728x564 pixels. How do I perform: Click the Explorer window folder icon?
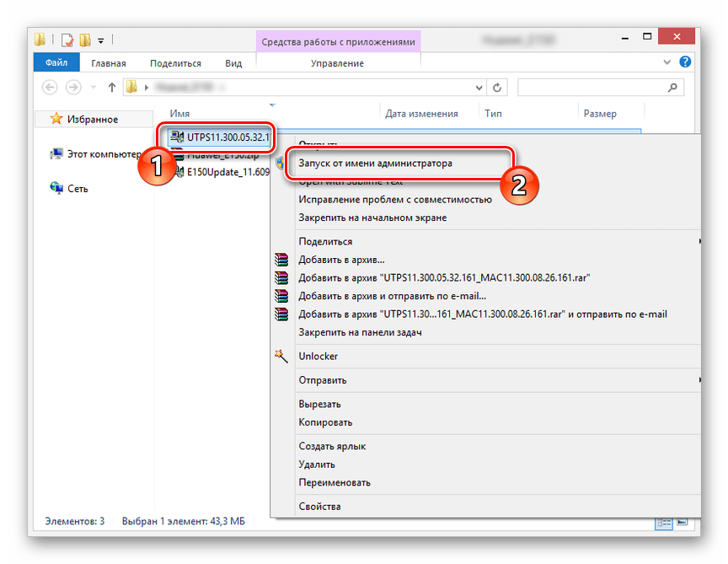click(x=40, y=40)
